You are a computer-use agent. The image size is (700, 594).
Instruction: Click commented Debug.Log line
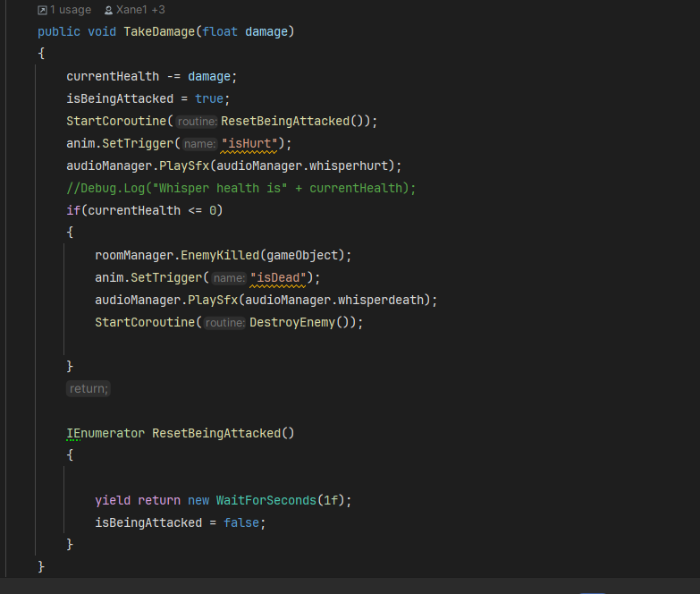241,188
